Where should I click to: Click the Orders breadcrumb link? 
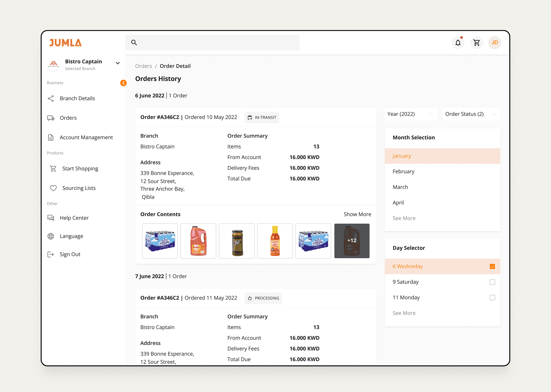(x=143, y=66)
